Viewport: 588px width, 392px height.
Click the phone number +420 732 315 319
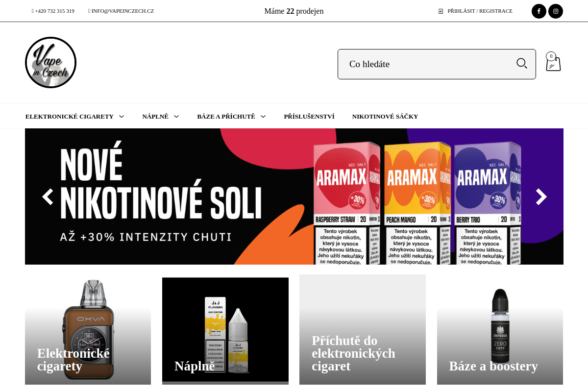[x=53, y=11]
